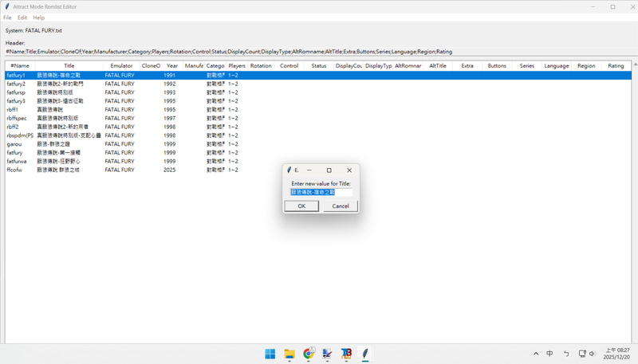
Task: Click the feather icon in dialog title
Action: point(289,170)
